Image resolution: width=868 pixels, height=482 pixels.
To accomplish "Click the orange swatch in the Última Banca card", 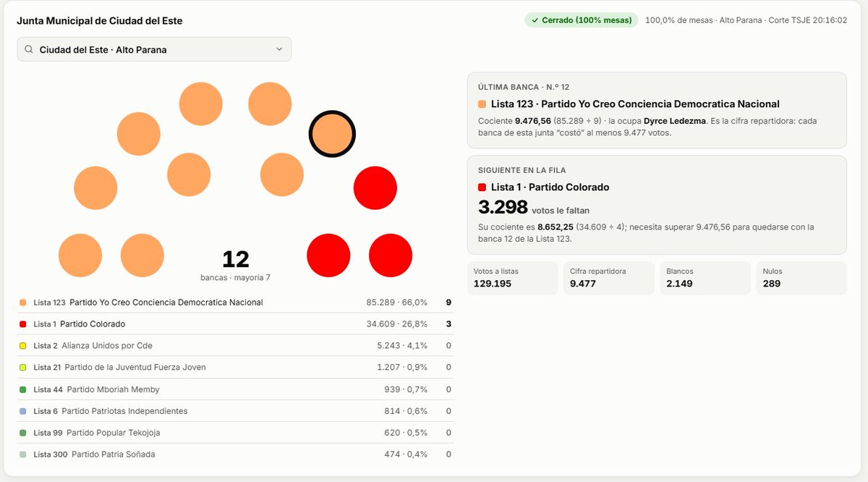I will coord(482,104).
